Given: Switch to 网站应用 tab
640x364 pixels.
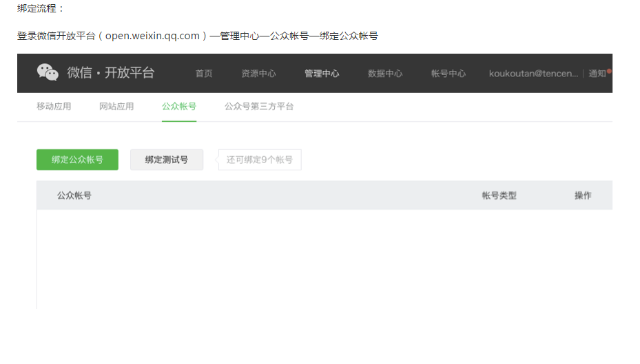Looking at the screenshot, I should coord(116,107).
